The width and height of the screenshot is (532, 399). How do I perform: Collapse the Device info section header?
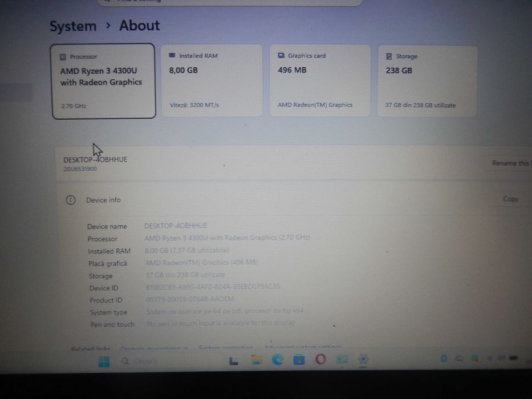coord(294,199)
